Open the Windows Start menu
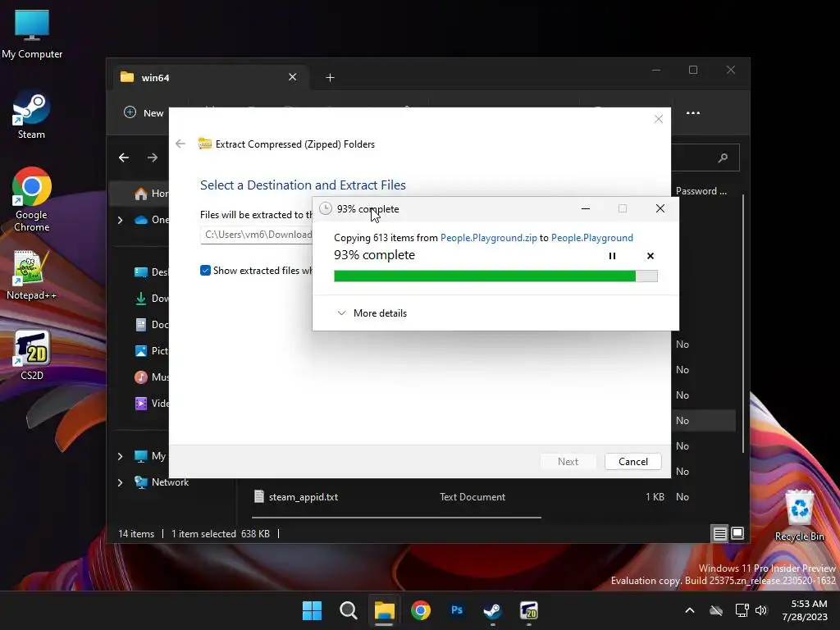The height and width of the screenshot is (630, 840). tap(312, 610)
